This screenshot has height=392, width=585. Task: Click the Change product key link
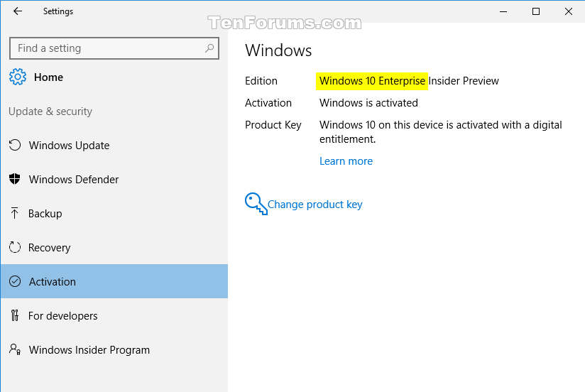point(315,205)
